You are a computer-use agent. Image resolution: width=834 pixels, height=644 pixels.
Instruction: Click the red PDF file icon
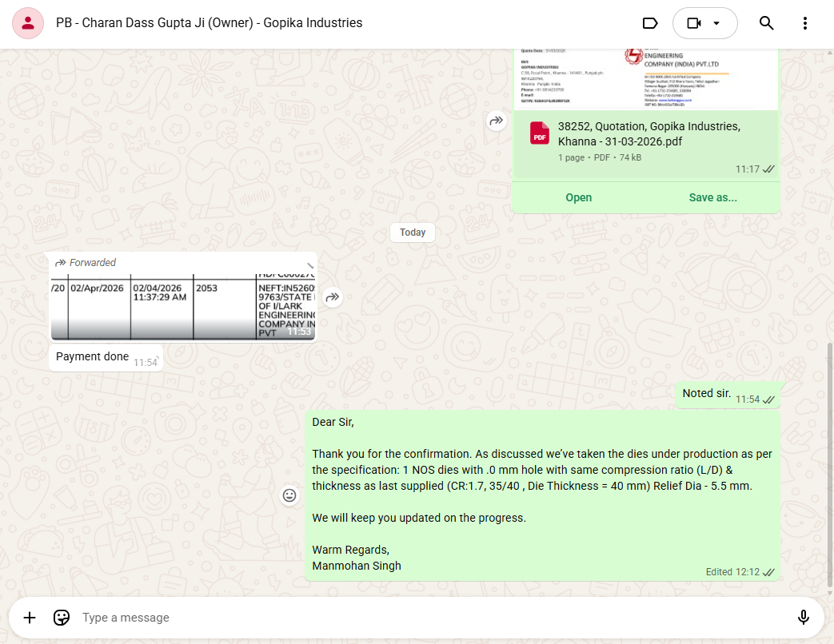pos(540,133)
